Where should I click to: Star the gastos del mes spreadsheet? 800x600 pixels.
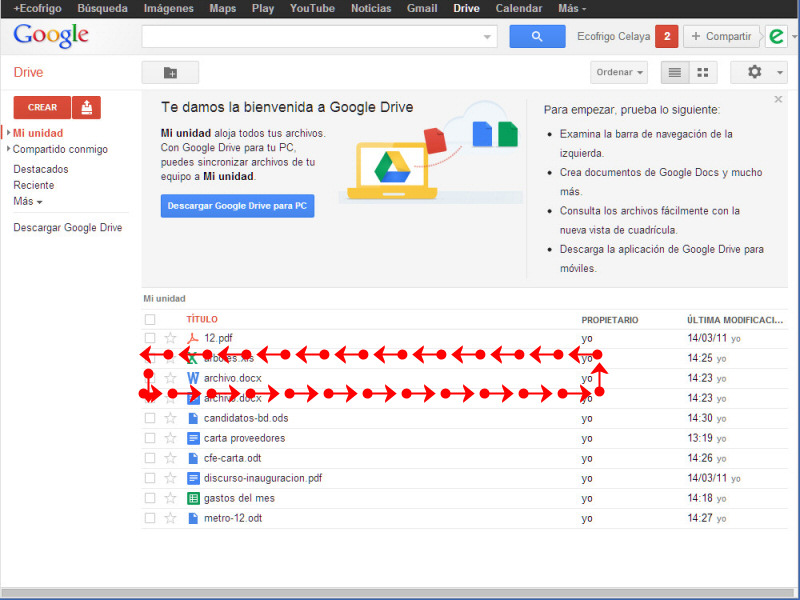coord(170,498)
